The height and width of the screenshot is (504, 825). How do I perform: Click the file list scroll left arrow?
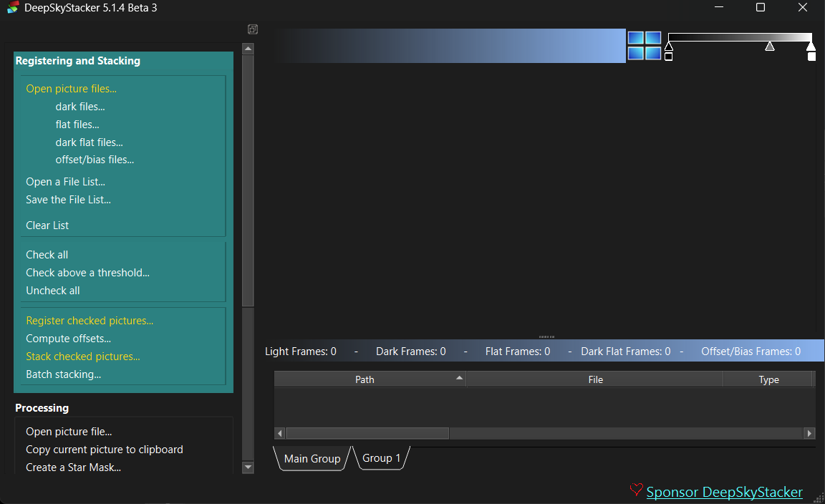tap(280, 434)
